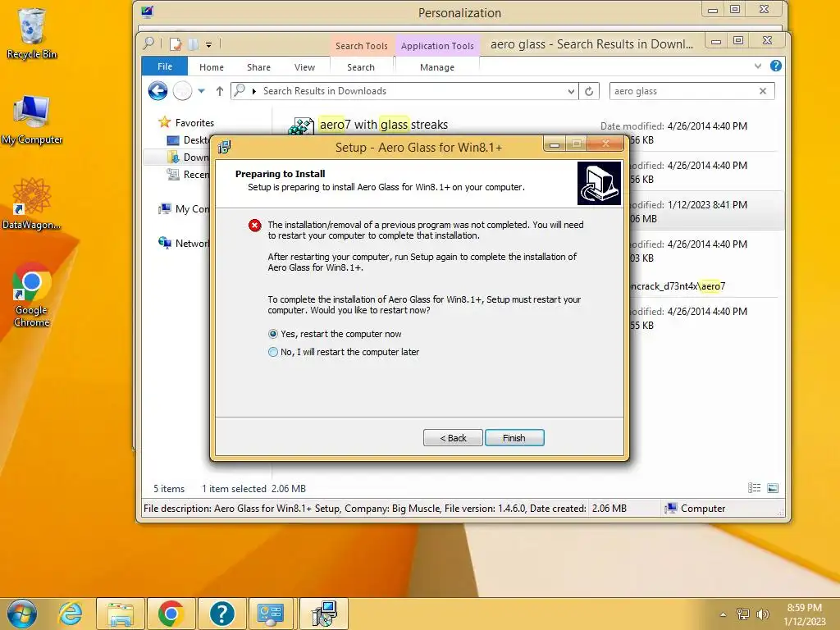Click "1 item selected 2.06 MB" status text
This screenshot has height=630, width=840.
253,489
